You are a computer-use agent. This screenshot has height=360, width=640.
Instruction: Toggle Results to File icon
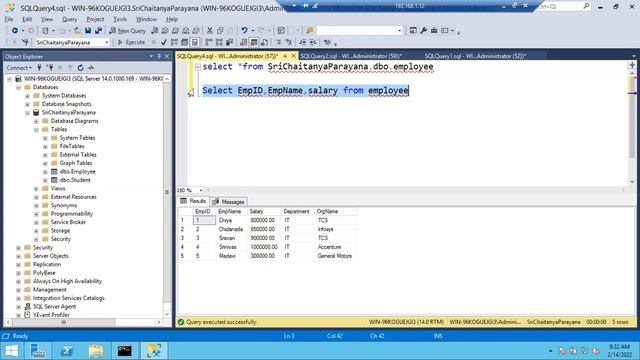pyautogui.click(x=264, y=42)
